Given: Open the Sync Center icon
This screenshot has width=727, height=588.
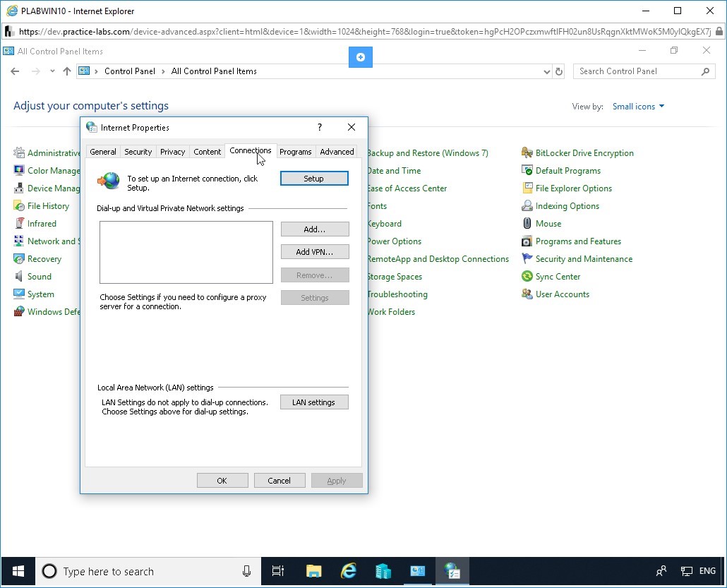Looking at the screenshot, I should [527, 276].
